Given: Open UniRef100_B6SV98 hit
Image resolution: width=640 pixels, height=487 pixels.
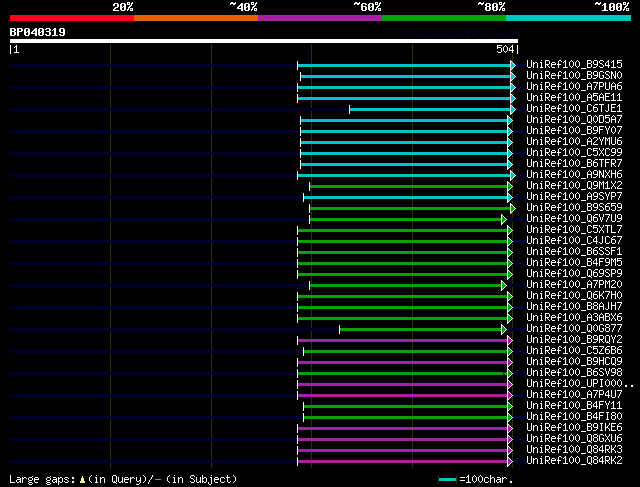Looking at the screenshot, I should click(574, 373).
